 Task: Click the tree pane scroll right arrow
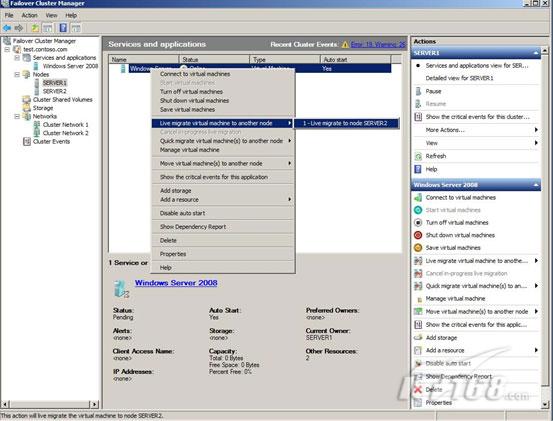coord(94,404)
